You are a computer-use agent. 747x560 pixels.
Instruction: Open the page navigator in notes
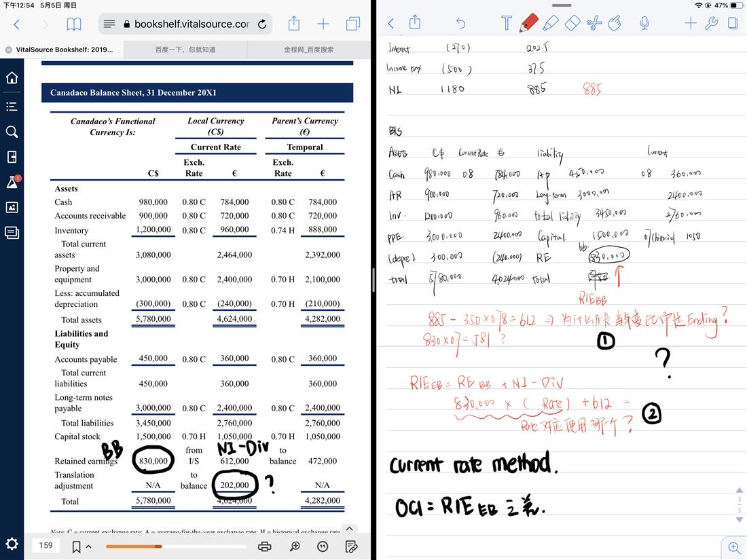(733, 23)
